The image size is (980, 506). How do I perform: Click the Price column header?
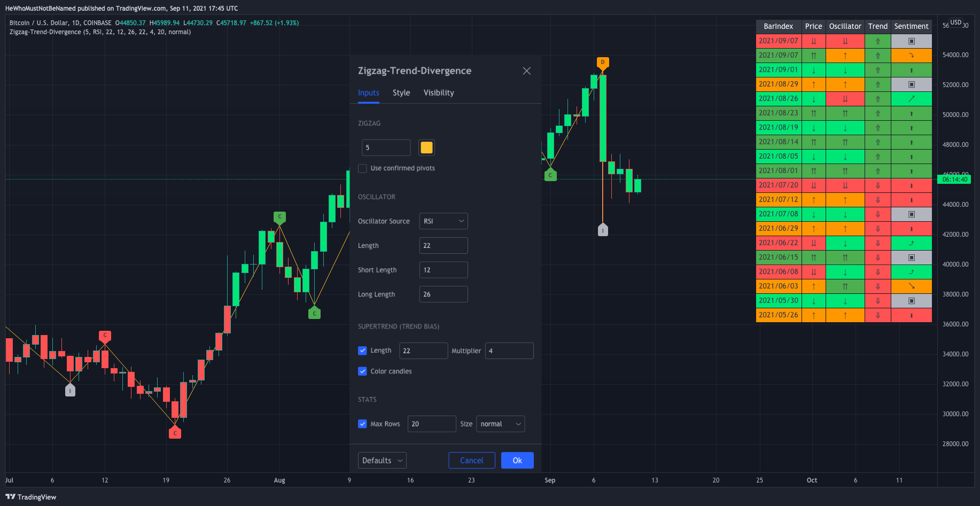[813, 26]
